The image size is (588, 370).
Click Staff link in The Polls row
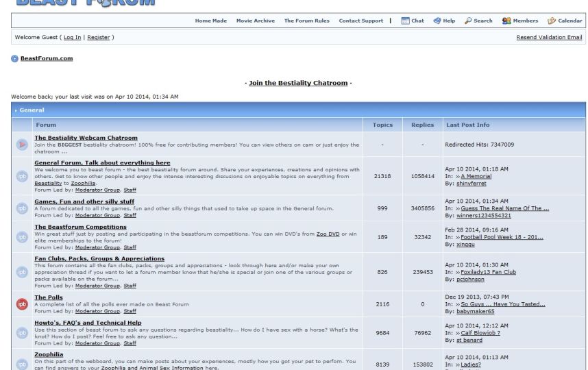pyautogui.click(x=130, y=312)
